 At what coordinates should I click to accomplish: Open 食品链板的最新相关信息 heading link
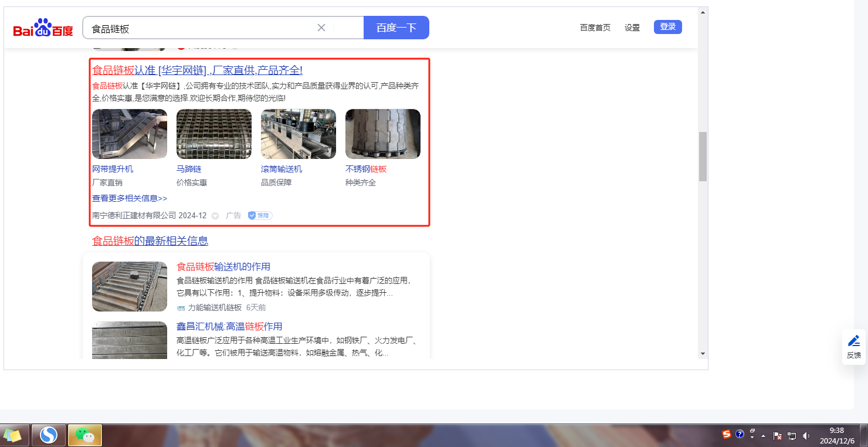tap(150, 241)
